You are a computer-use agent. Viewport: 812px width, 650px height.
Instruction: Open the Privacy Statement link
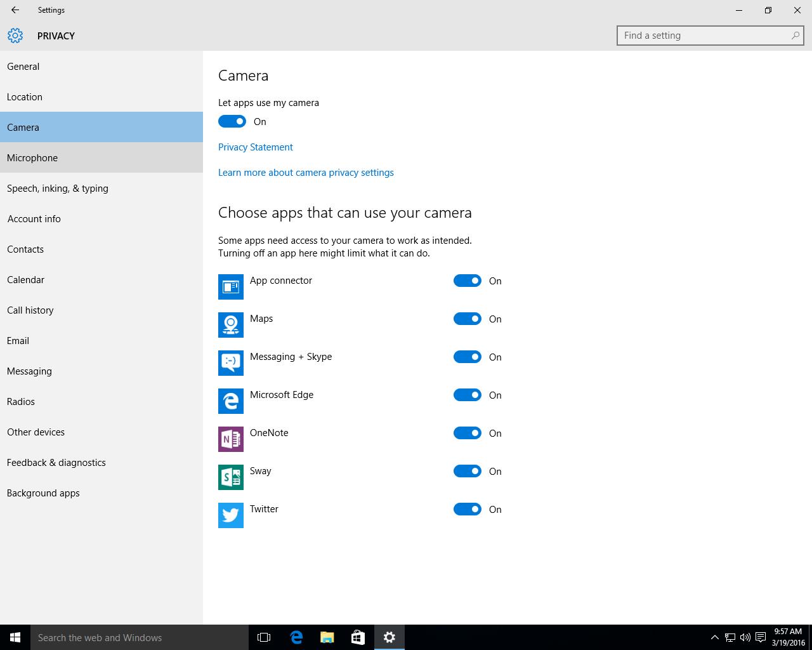click(x=256, y=147)
